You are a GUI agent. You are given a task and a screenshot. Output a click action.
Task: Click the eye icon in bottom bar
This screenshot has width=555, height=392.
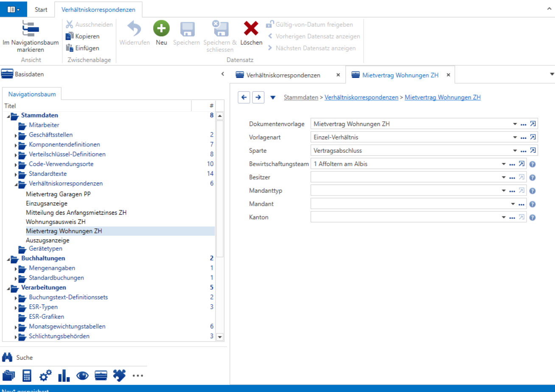pyautogui.click(x=82, y=375)
